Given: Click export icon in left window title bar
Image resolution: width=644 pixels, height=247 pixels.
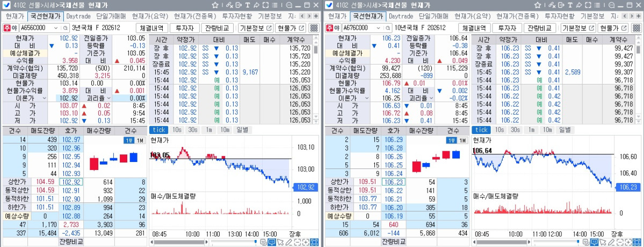Looking at the screenshot, I should 238,5.
